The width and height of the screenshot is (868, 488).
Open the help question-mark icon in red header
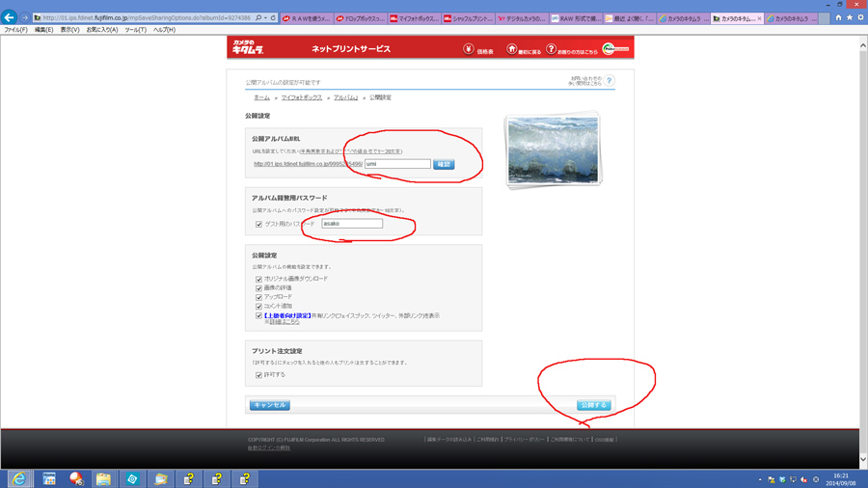(551, 48)
